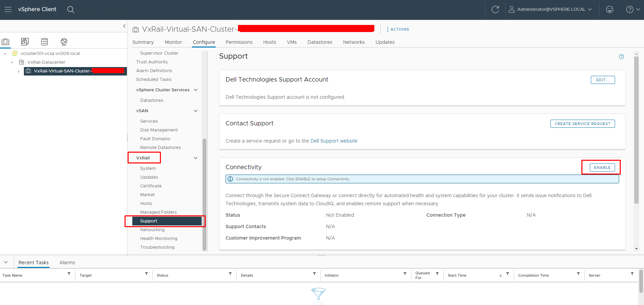Click ENABLE for Connectivity
This screenshot has height=305, width=644.
(602, 167)
